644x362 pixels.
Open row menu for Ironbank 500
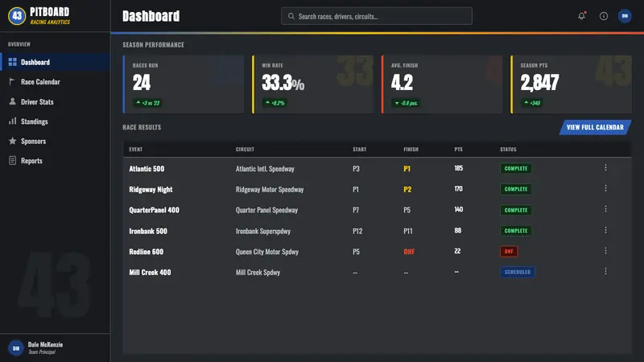click(x=605, y=230)
